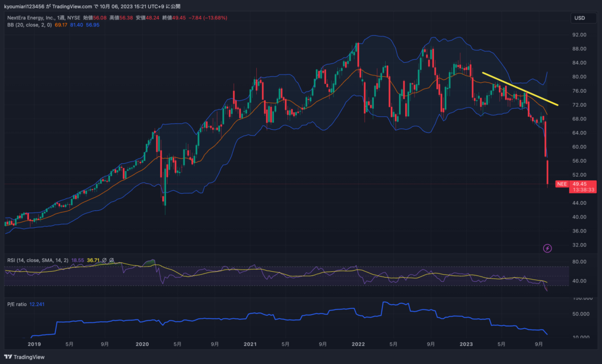The image size is (602, 364).
Task: Open the USD currency selector
Action: [583, 18]
